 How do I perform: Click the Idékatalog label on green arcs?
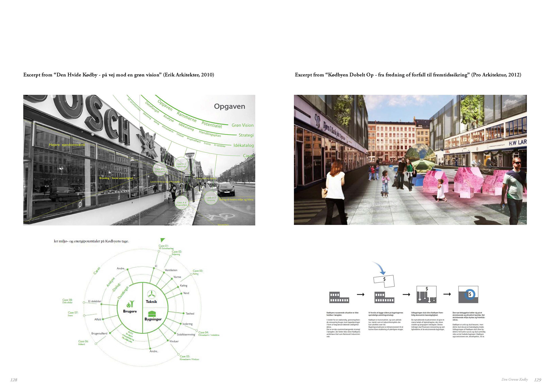243,145
